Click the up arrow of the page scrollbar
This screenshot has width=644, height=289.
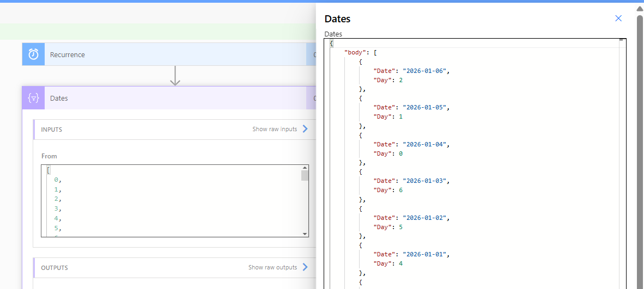pyautogui.click(x=640, y=9)
